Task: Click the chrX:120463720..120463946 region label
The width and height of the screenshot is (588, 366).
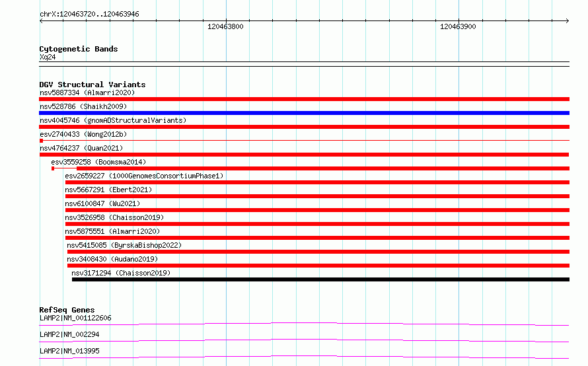Action: [x=89, y=15]
